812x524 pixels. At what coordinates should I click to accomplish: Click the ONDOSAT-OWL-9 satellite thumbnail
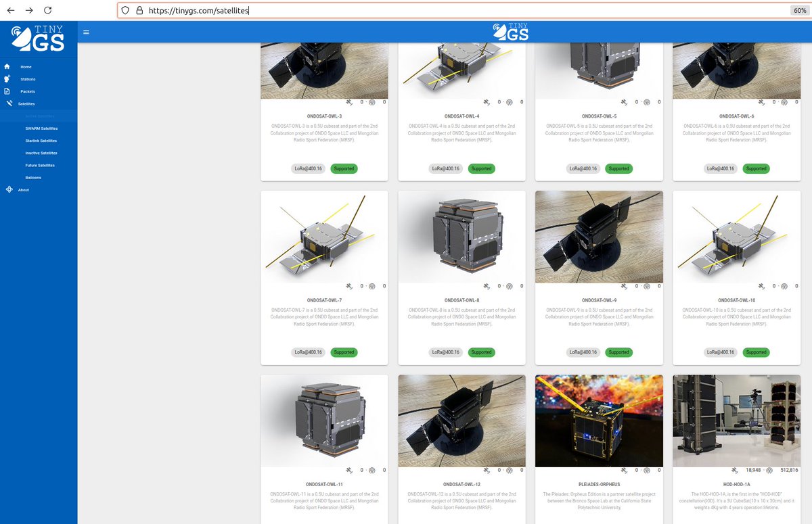pos(599,237)
